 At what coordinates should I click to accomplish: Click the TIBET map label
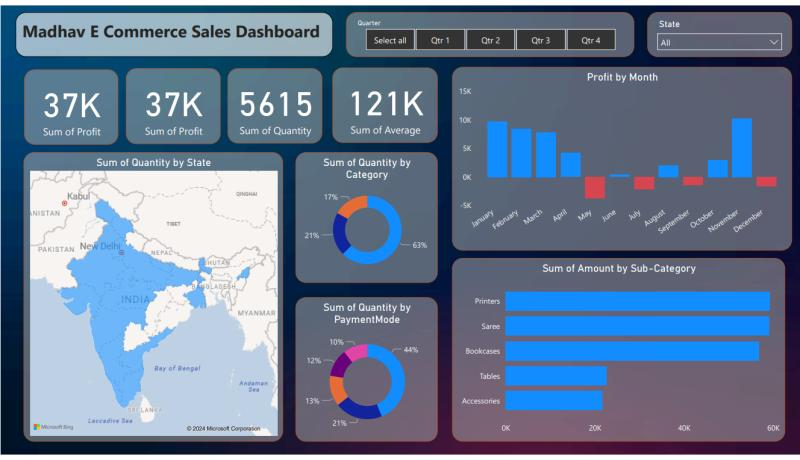[173, 223]
